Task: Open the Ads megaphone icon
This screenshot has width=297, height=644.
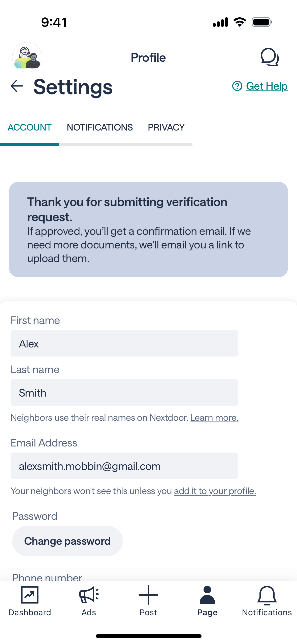Action: click(89, 595)
